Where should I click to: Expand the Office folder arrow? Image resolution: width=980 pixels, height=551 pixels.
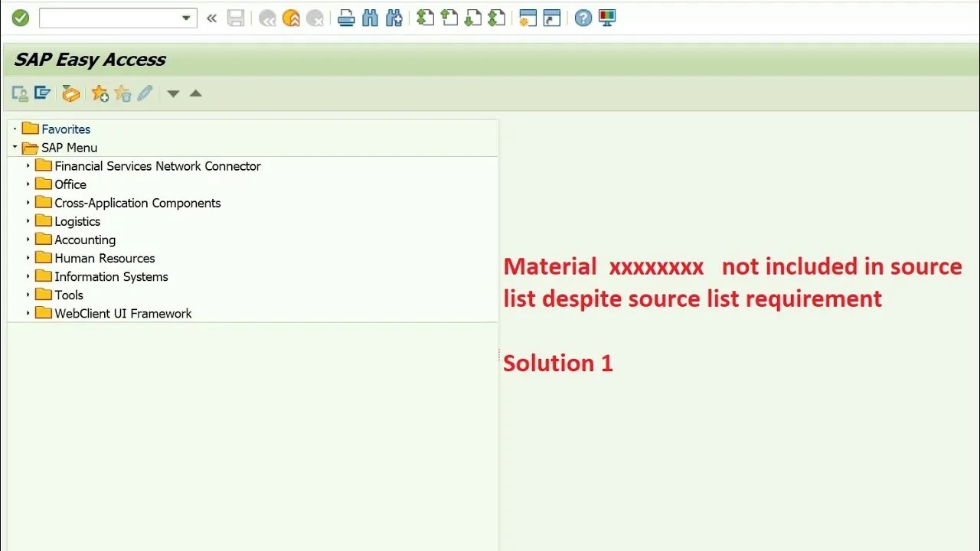(28, 184)
